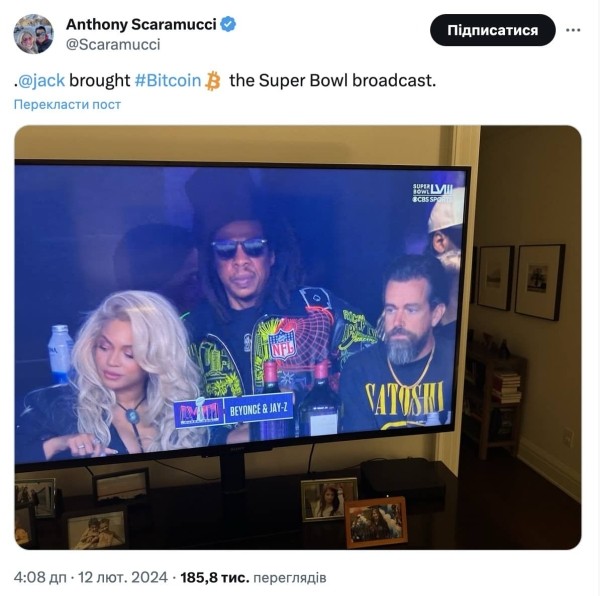Click the Beyoncé & Jay-Z caption banner
600x596 pixels.
(259, 409)
